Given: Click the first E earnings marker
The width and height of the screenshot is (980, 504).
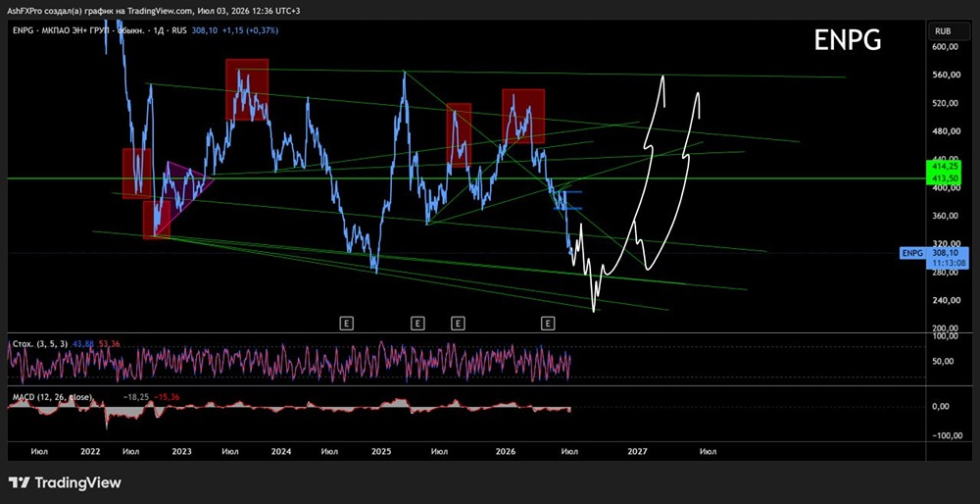Looking at the screenshot, I should tap(347, 324).
